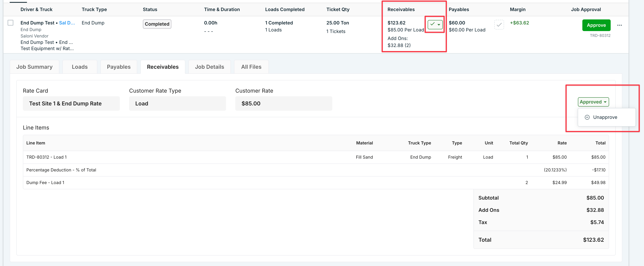Click the TRD-80312 job ID under Approve
This screenshot has width=644, height=266.
click(x=600, y=36)
